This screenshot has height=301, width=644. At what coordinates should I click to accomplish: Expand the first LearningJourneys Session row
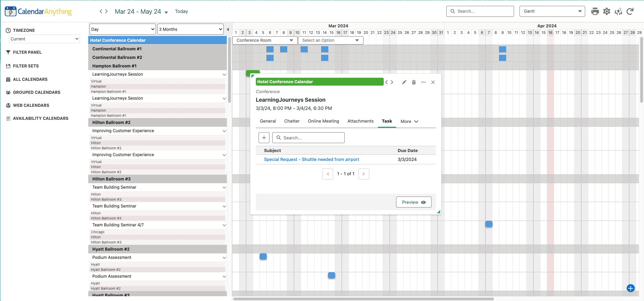pyautogui.click(x=224, y=74)
